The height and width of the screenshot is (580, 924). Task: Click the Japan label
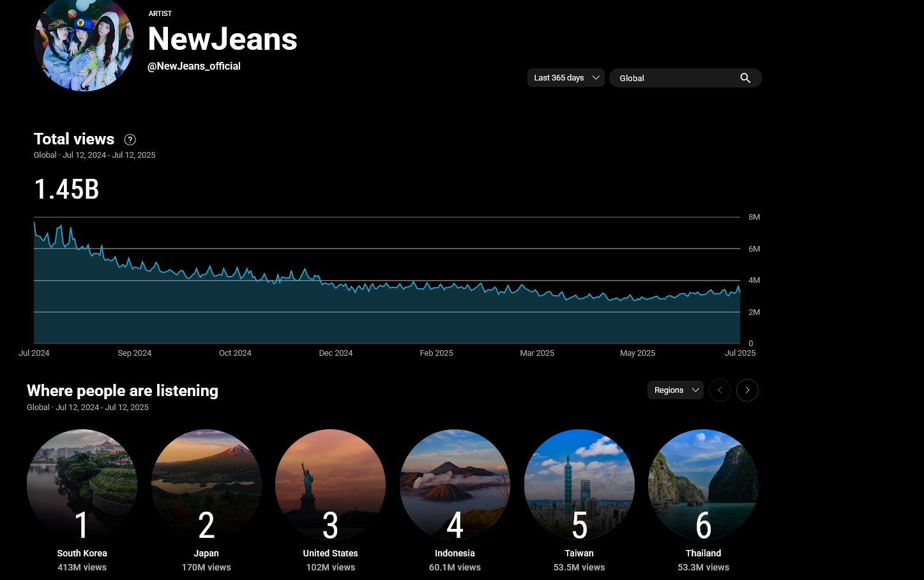pyautogui.click(x=206, y=553)
